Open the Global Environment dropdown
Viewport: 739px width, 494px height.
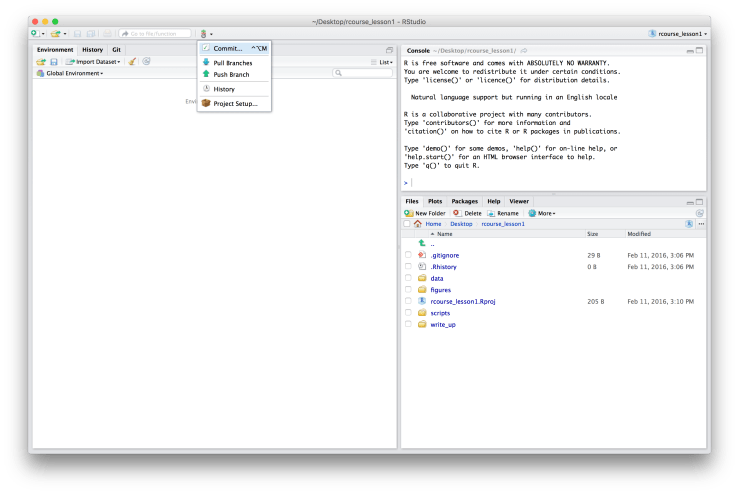[x=70, y=74]
